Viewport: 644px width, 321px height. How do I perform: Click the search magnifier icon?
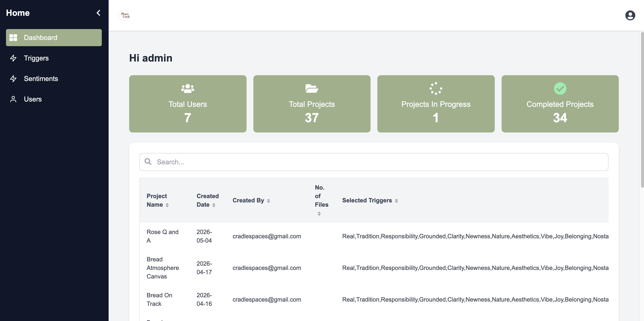tap(148, 162)
